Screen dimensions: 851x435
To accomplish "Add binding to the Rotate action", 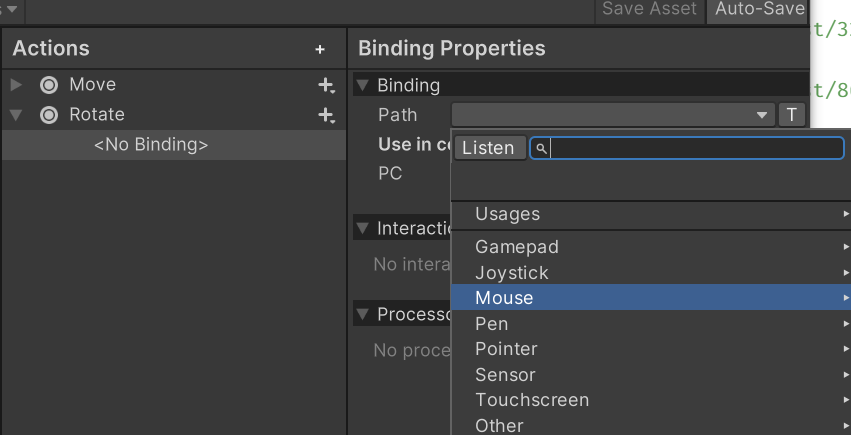I will 325,116.
